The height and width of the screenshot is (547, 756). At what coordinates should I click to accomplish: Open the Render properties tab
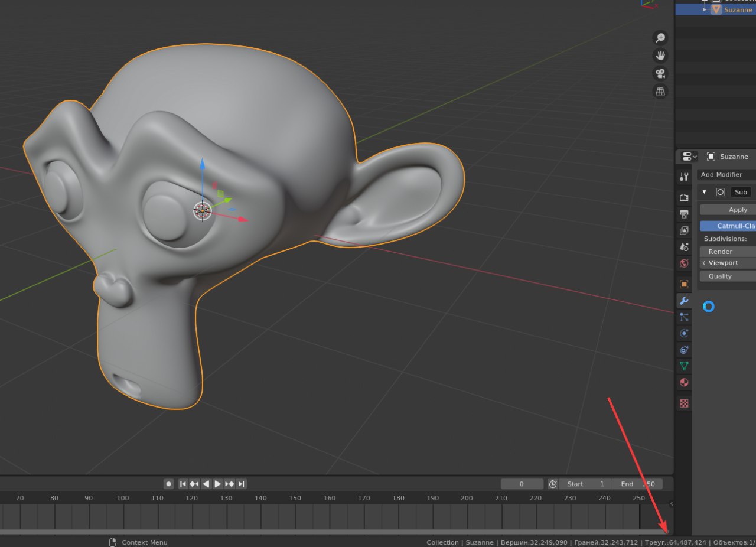tap(684, 197)
